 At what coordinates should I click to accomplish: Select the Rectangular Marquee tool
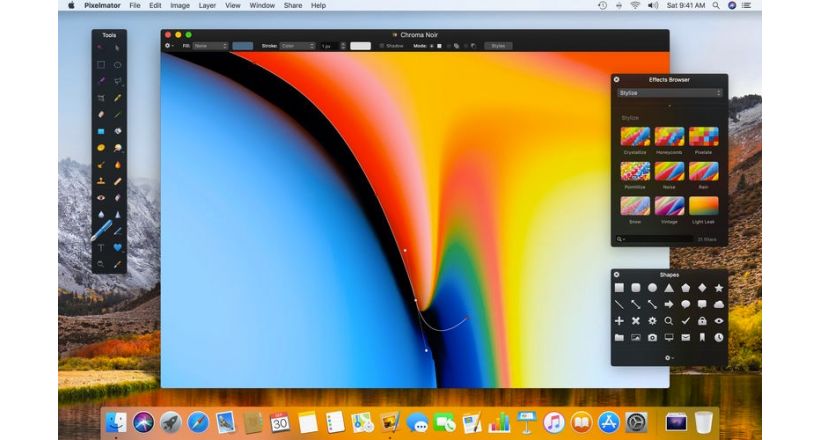101,65
